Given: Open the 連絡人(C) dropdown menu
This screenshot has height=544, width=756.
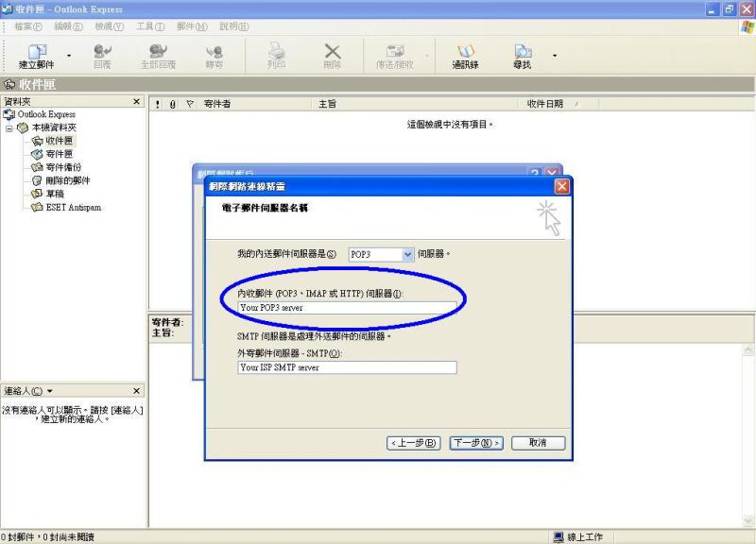Looking at the screenshot, I should coord(28,391).
